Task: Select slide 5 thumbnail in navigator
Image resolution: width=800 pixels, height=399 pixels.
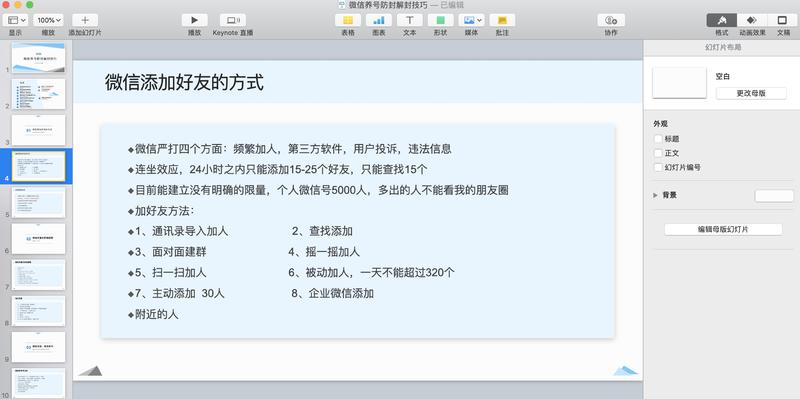Action: point(38,202)
